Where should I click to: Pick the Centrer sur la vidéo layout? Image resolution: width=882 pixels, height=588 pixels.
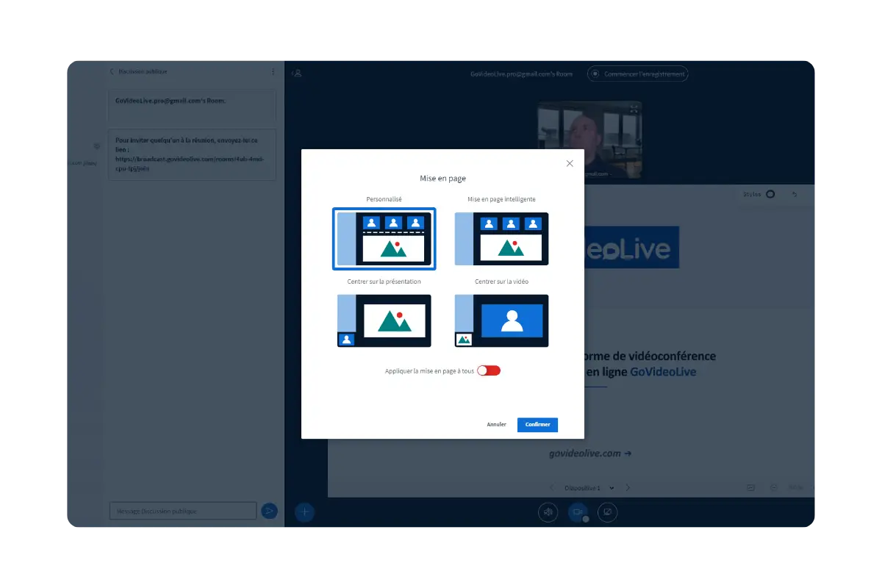(x=501, y=320)
